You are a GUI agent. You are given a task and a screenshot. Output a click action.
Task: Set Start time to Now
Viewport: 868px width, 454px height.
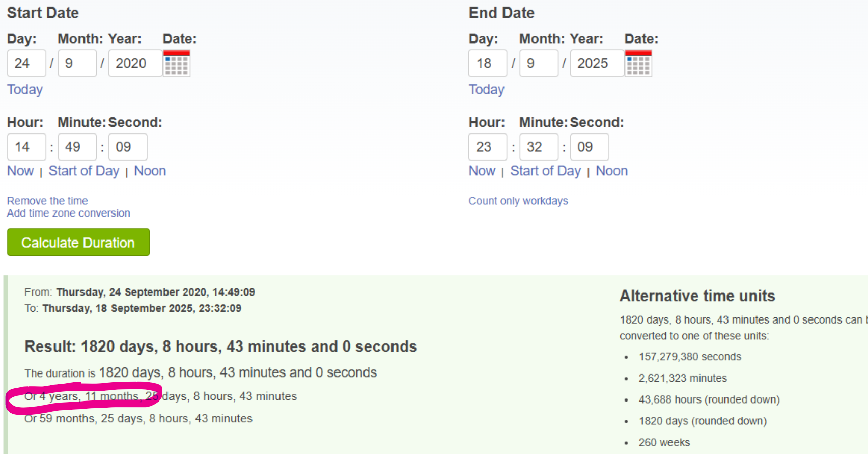(20, 171)
